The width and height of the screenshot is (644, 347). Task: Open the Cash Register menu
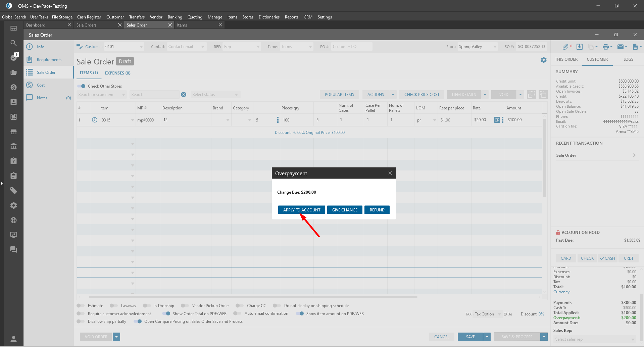tap(89, 17)
